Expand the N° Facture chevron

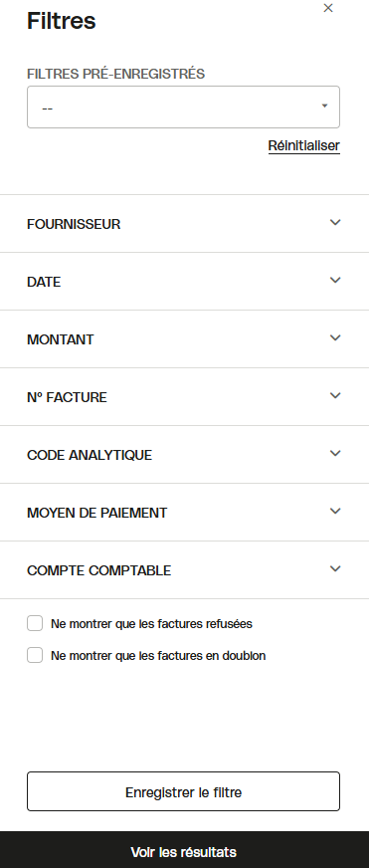click(x=335, y=395)
